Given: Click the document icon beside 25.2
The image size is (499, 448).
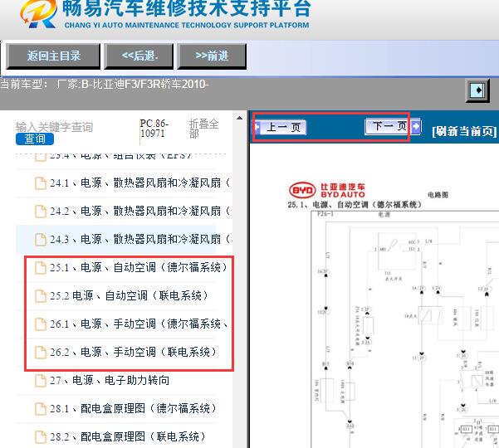Looking at the screenshot, I should point(41,295).
